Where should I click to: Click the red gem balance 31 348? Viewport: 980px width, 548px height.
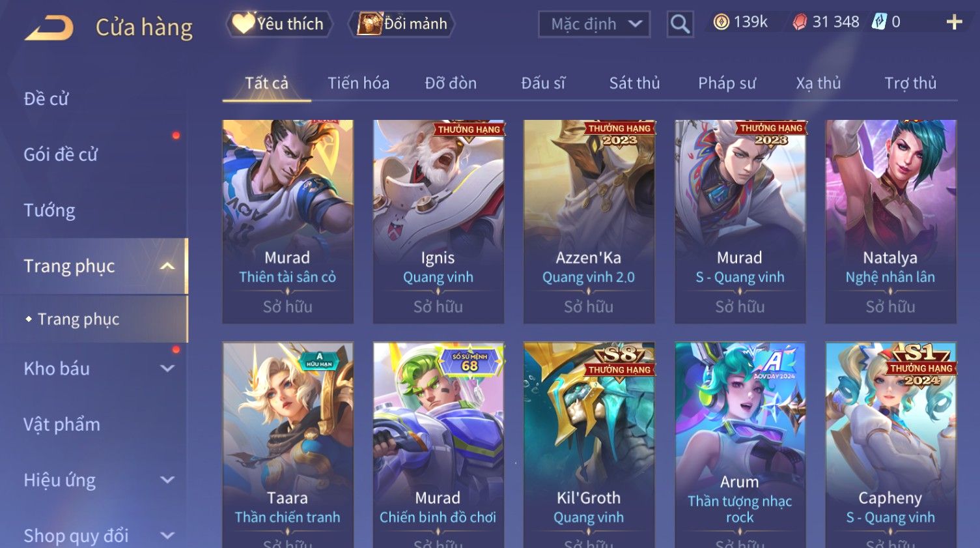click(826, 22)
